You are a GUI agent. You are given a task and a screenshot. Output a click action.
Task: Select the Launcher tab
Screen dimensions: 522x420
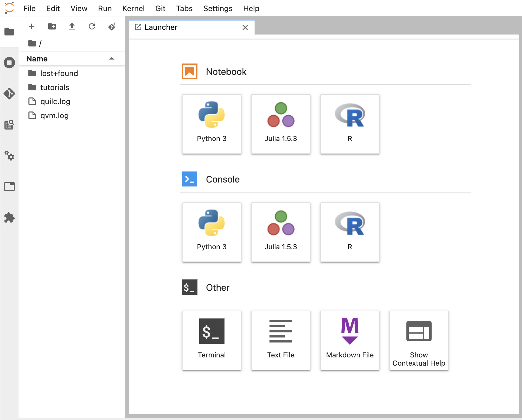(x=192, y=27)
